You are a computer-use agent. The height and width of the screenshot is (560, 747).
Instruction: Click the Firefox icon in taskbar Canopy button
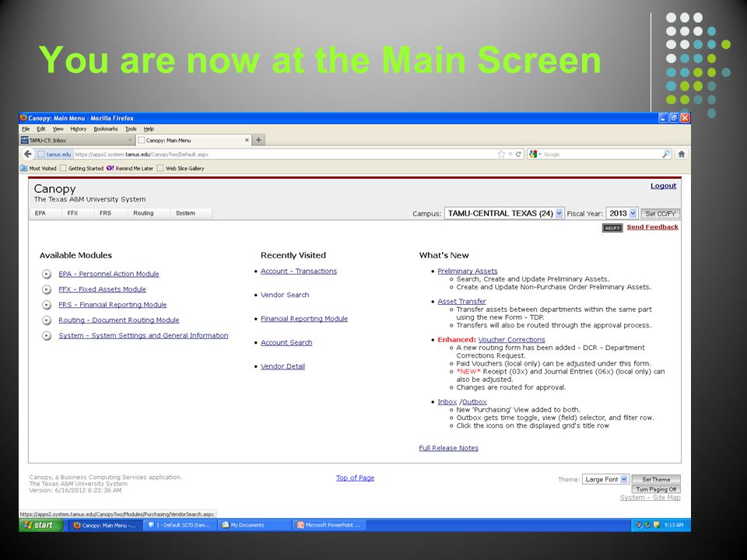coord(76,525)
